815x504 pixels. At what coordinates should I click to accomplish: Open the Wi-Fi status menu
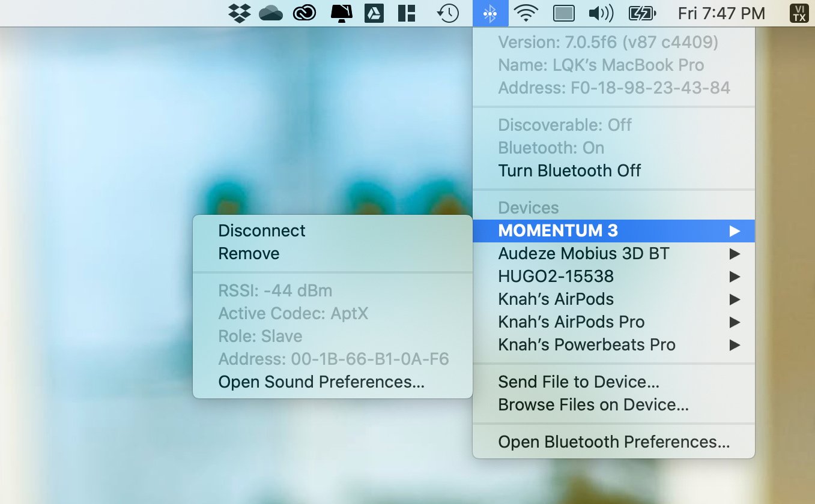coord(527,13)
